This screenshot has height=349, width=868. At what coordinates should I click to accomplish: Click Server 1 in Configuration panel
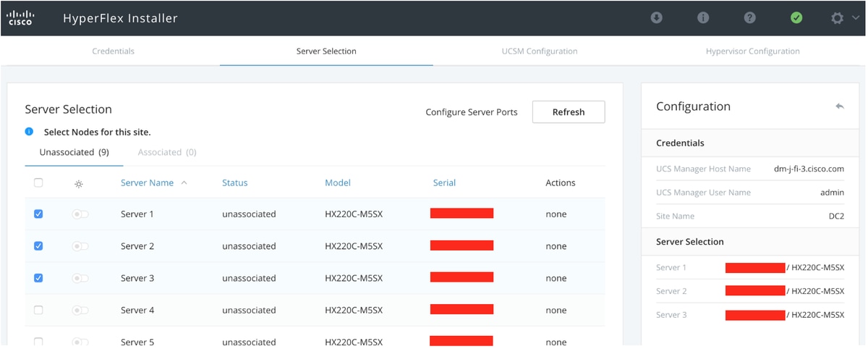point(671,268)
